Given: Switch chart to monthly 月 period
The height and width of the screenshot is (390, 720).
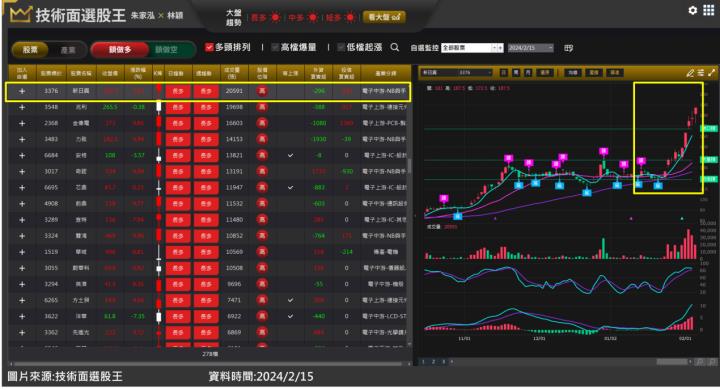Looking at the screenshot, I should coord(529,73).
